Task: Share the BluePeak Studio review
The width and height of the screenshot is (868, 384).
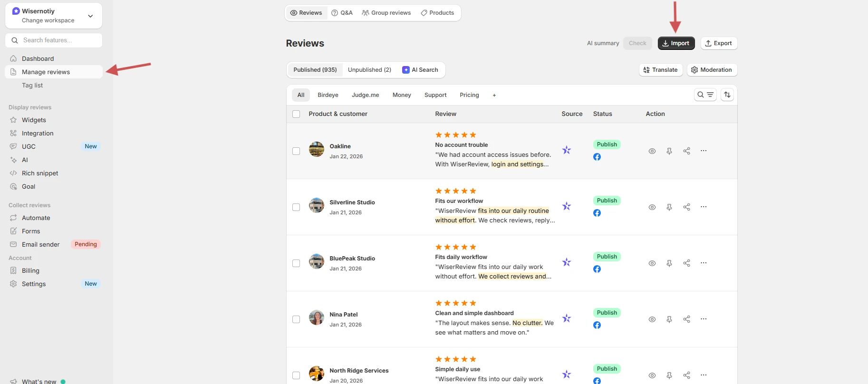Action: 686,263
